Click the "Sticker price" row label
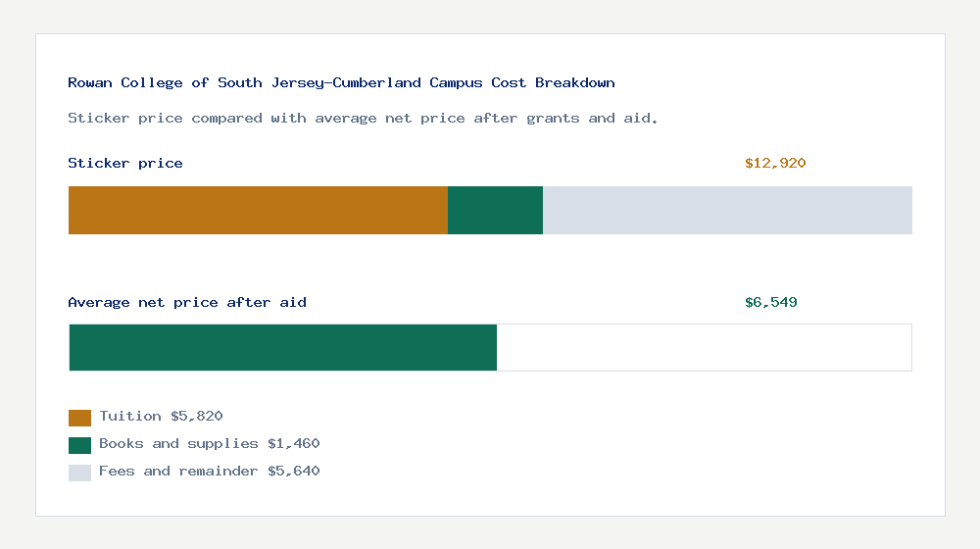Screen dimensions: 980x549 tap(125, 163)
